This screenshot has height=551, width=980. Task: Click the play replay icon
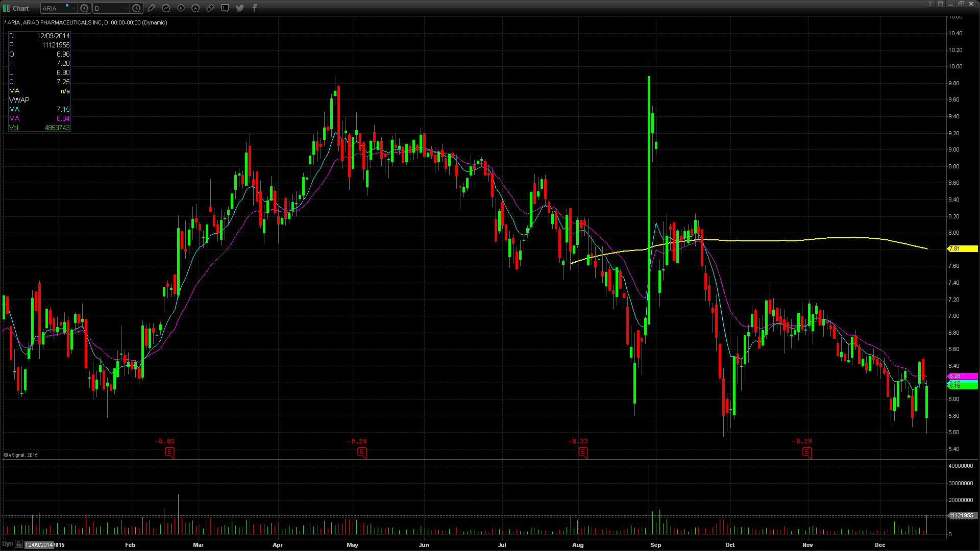181,8
